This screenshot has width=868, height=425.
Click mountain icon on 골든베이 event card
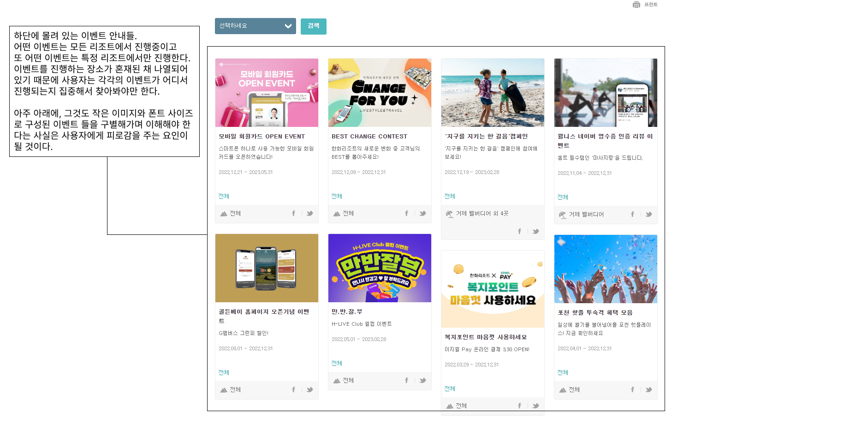coord(223,389)
